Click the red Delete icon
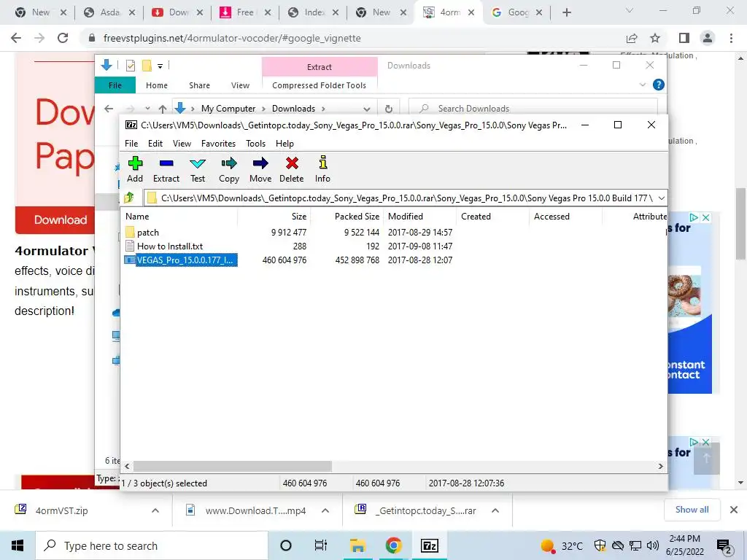Viewport: 747px width, 560px height. (292, 164)
